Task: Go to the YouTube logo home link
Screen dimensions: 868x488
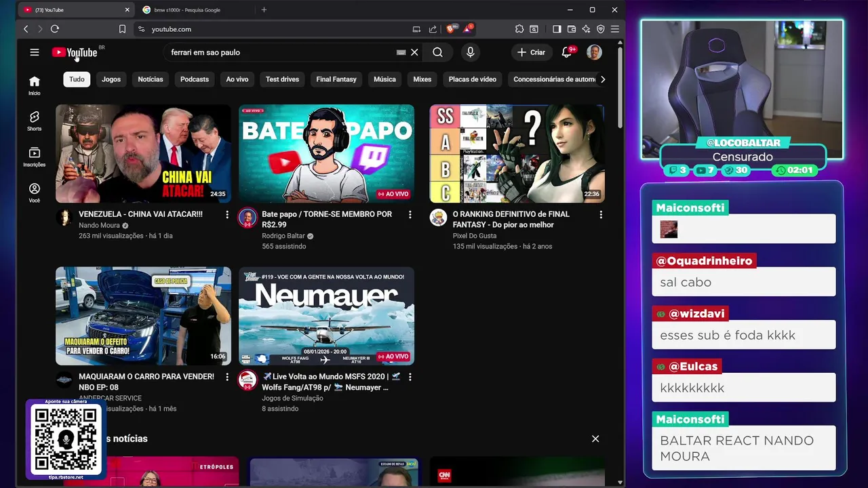Action: [x=75, y=52]
